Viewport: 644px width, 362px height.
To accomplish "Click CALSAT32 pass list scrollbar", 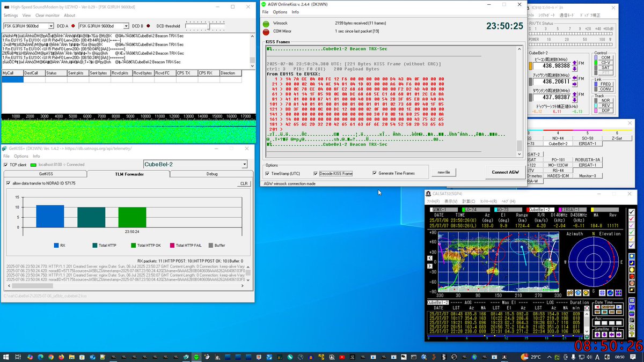I will coord(587,322).
